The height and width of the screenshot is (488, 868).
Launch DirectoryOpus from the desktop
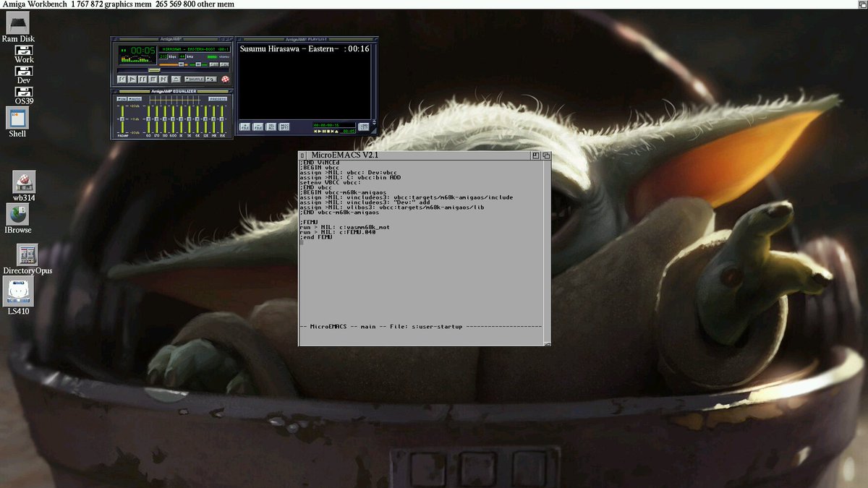(x=27, y=254)
